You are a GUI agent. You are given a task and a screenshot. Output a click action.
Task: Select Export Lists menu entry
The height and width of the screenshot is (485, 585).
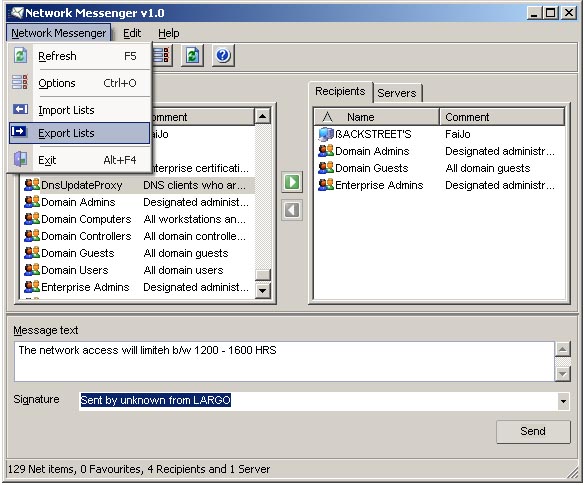[x=80, y=133]
